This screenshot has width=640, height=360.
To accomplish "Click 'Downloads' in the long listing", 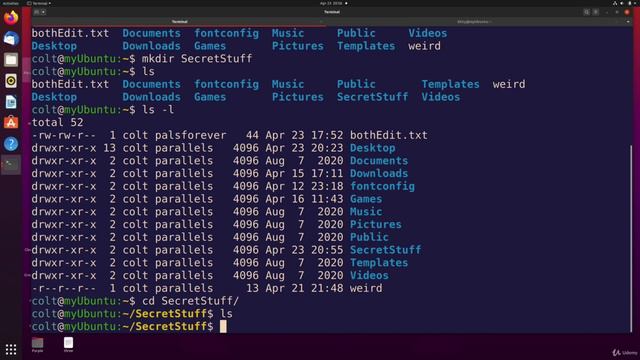I will (379, 173).
